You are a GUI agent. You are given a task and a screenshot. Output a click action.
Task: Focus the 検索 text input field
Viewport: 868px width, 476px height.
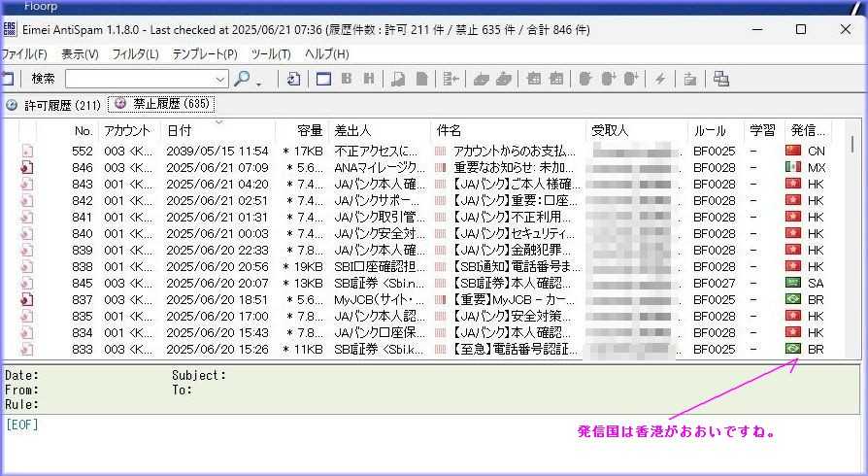point(140,80)
